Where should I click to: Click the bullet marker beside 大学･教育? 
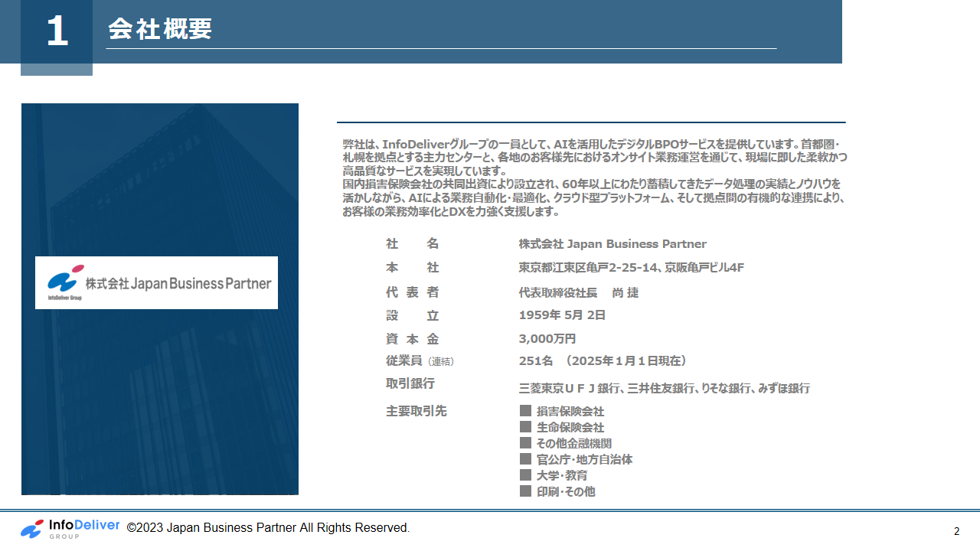pyautogui.click(x=525, y=475)
